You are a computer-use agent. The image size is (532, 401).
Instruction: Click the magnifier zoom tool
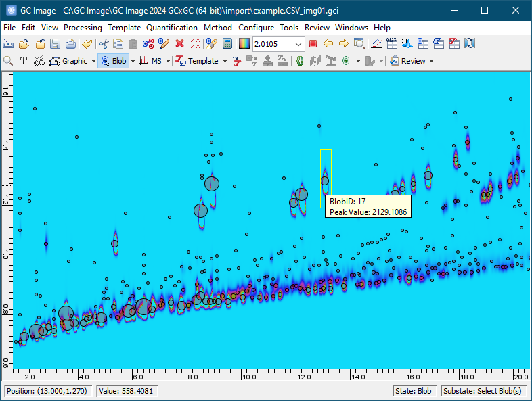click(9, 61)
